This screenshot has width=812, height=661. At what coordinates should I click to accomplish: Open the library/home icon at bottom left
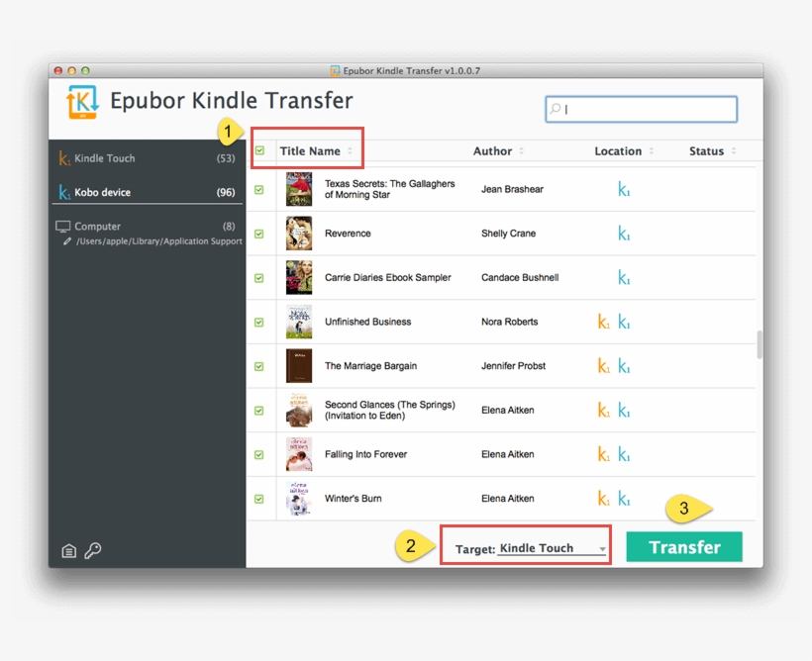tap(67, 552)
